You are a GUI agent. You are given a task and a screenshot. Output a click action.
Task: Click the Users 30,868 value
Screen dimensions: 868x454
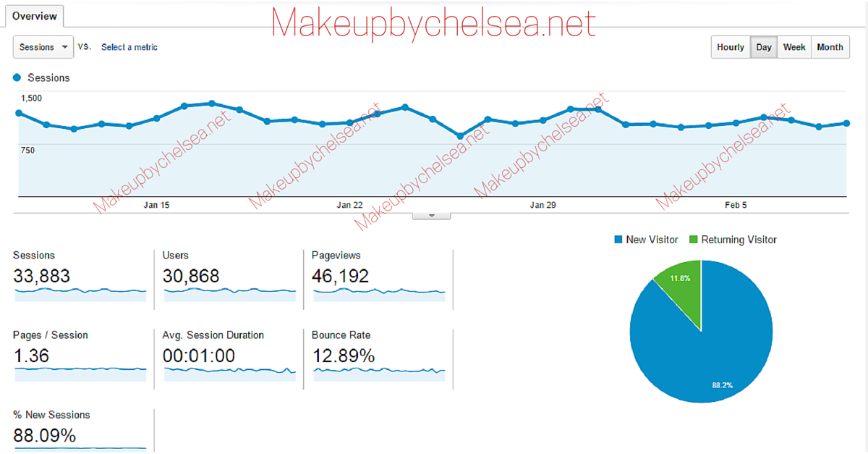(x=191, y=276)
